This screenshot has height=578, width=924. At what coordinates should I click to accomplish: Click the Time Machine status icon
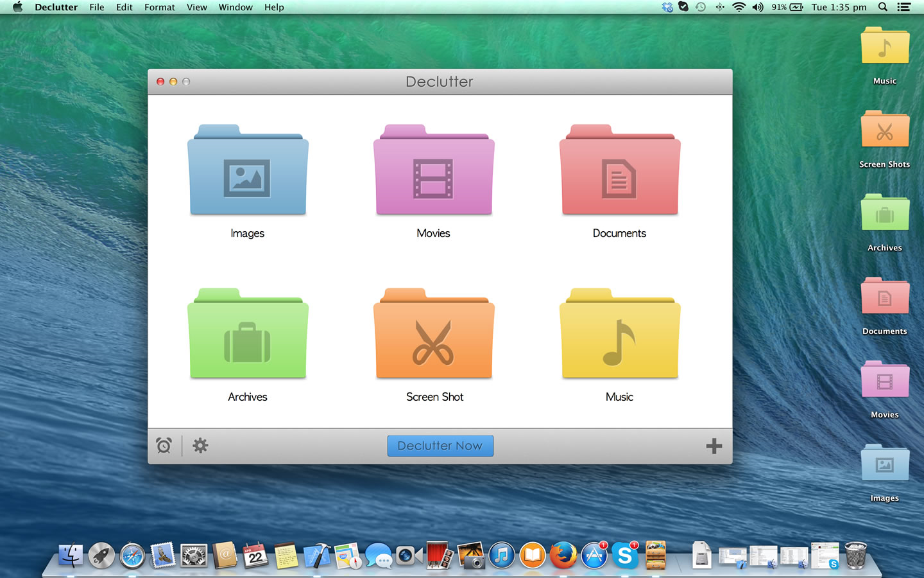click(701, 7)
